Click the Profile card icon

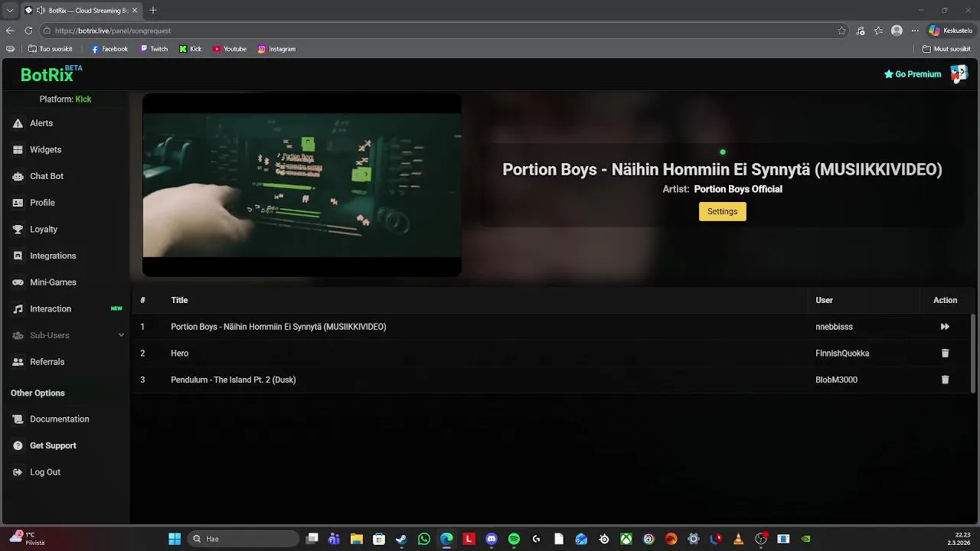(18, 203)
